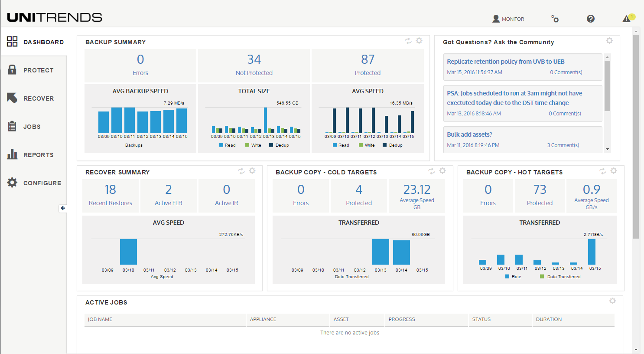The image size is (644, 354).
Task: Open Backup Copy - Cold Targets settings gear
Action: [x=442, y=171]
